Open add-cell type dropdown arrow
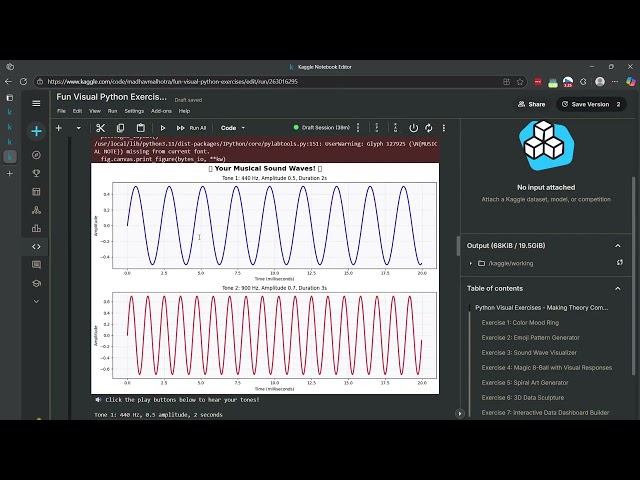Screen dimensions: 640x480 [78, 128]
